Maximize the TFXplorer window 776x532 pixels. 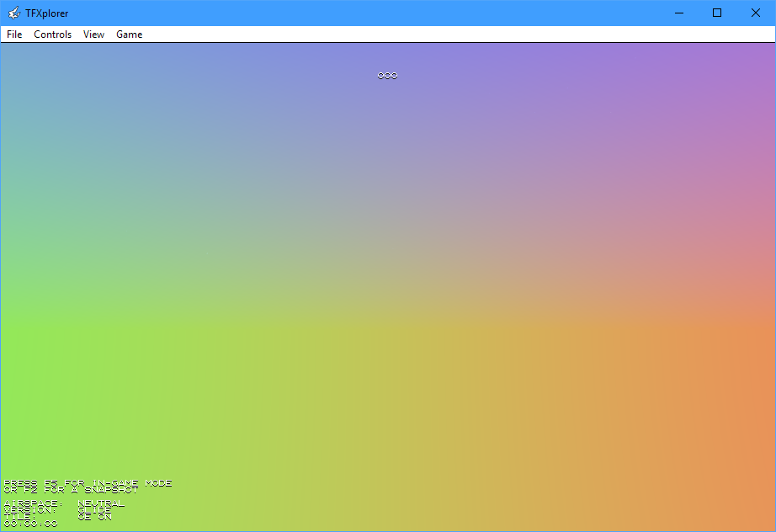click(717, 13)
